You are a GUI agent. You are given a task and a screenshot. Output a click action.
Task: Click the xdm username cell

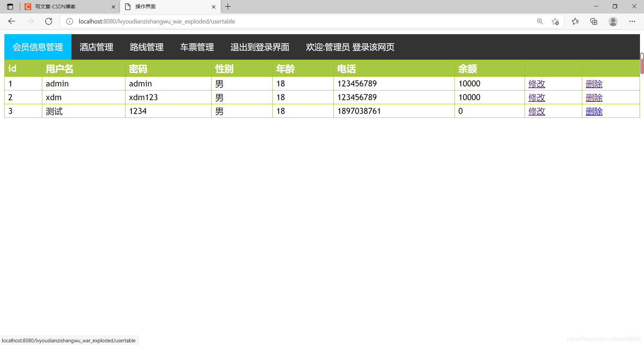(84, 97)
